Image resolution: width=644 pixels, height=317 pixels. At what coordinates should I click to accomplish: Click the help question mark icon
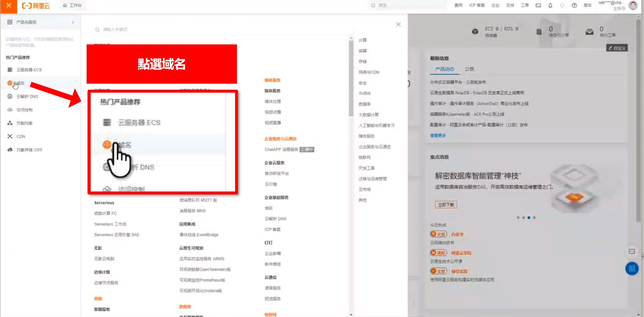pyautogui.click(x=574, y=5)
